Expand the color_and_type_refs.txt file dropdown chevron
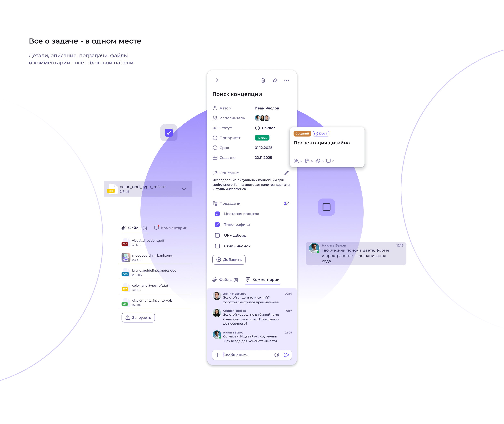 [x=184, y=189]
